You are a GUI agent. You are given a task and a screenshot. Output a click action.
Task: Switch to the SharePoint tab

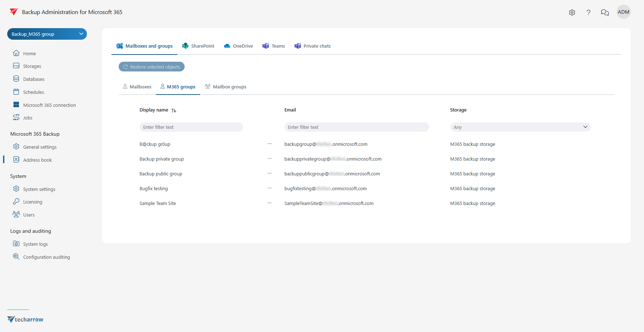[198, 46]
